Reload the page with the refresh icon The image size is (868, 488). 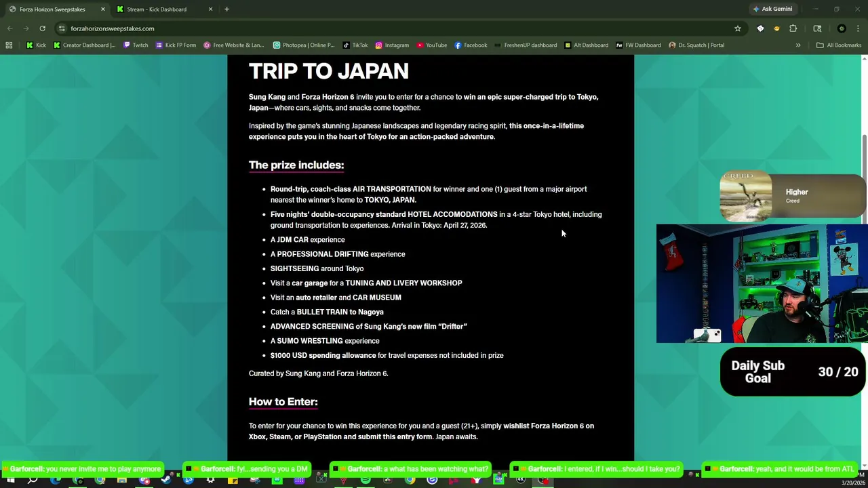click(x=42, y=28)
